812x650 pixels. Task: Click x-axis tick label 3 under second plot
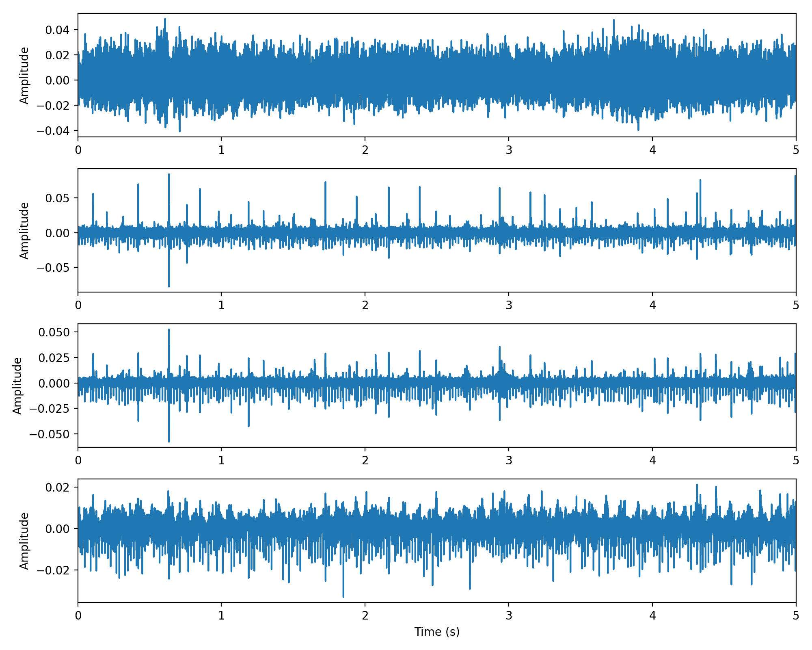(x=508, y=305)
